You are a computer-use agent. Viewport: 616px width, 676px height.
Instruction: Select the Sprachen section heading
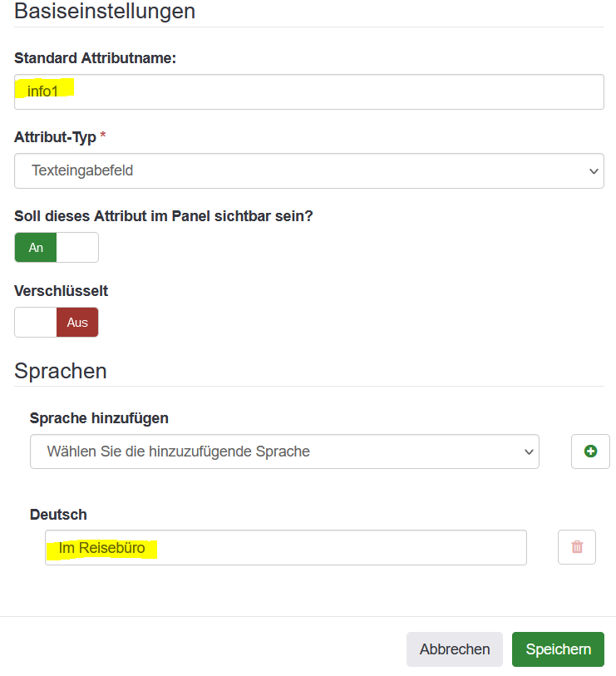(61, 371)
